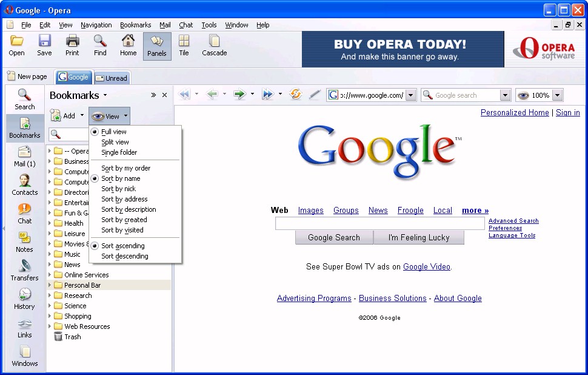Open the Advanced Search link
The height and width of the screenshot is (375, 588).
pyautogui.click(x=513, y=221)
